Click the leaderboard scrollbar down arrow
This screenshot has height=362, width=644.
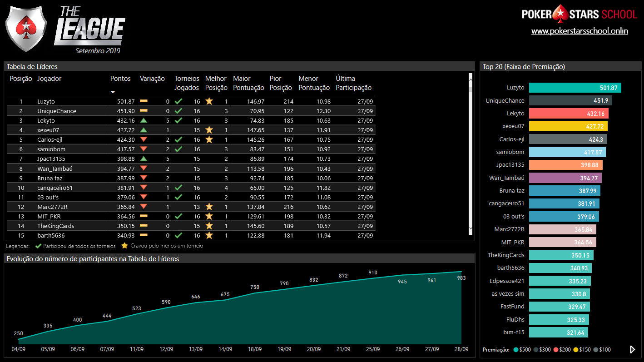(x=471, y=228)
